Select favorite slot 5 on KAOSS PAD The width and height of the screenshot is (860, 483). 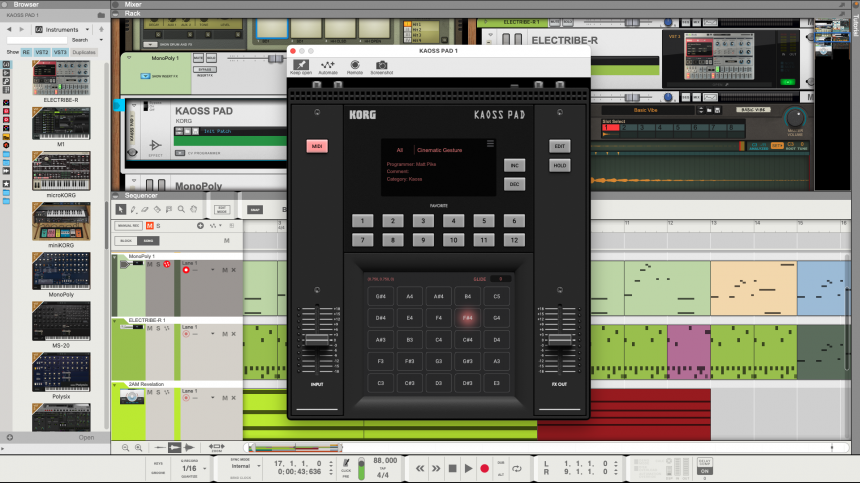pos(484,221)
